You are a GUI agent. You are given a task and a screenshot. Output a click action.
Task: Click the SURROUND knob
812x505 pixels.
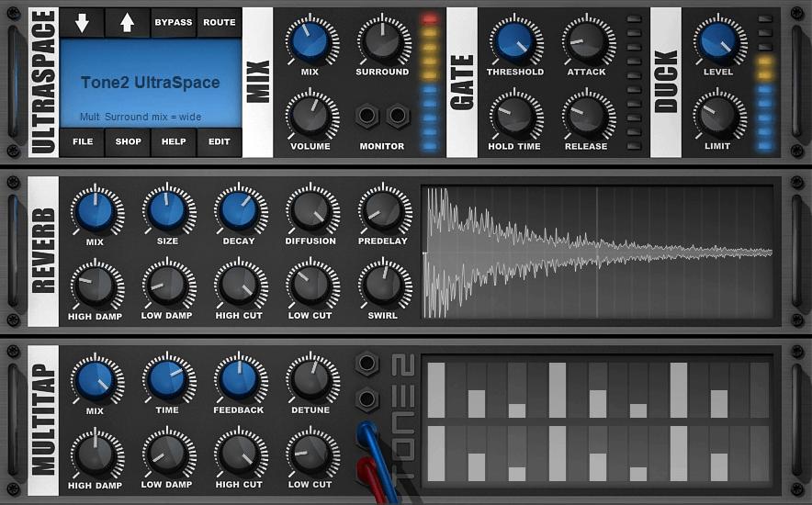[381, 40]
